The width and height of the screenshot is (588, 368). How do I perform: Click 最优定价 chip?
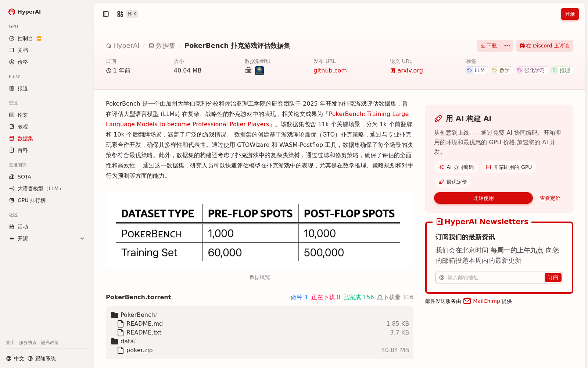[453, 182]
